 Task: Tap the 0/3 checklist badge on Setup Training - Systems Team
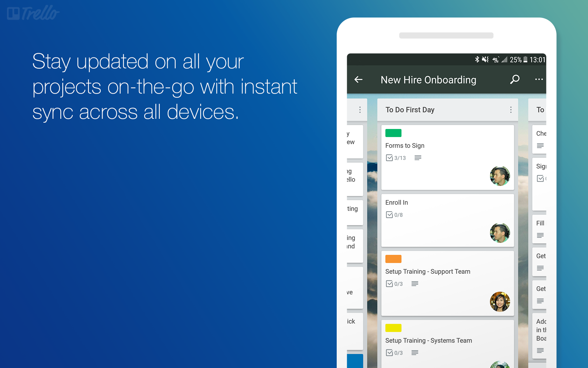394,353
